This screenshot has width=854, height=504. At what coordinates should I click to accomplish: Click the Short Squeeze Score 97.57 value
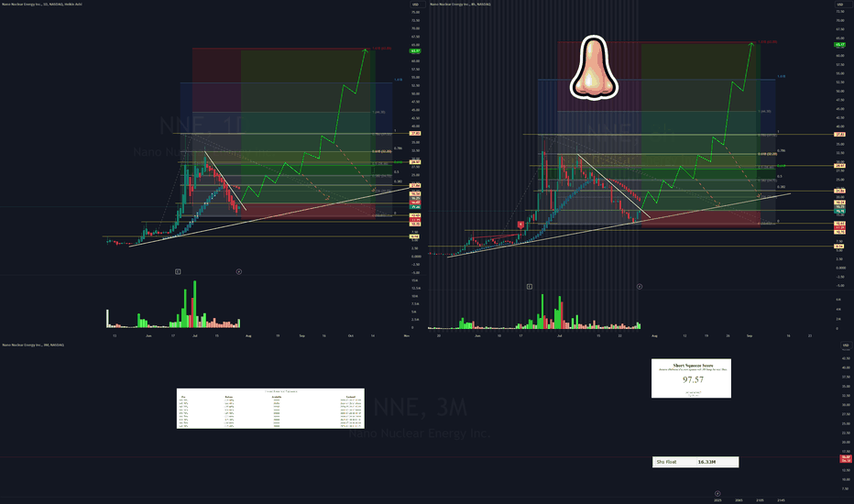click(692, 379)
